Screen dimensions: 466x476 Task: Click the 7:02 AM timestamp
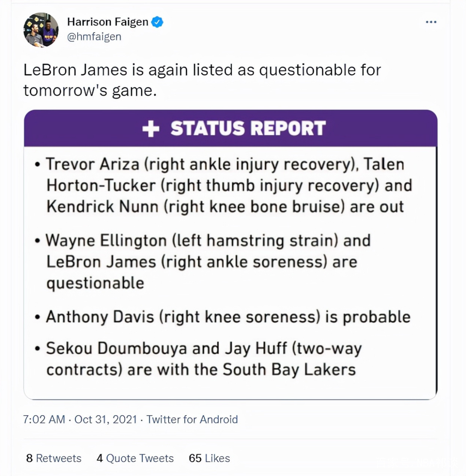(44, 419)
